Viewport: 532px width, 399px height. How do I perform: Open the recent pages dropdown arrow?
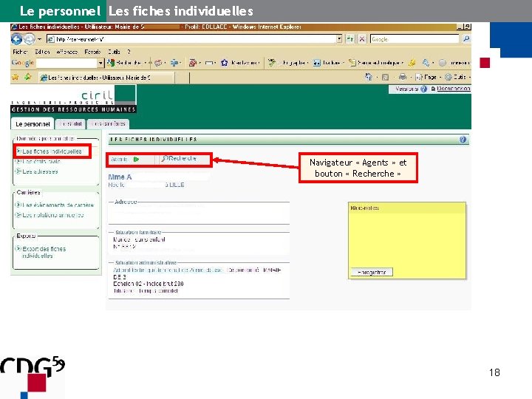40,39
